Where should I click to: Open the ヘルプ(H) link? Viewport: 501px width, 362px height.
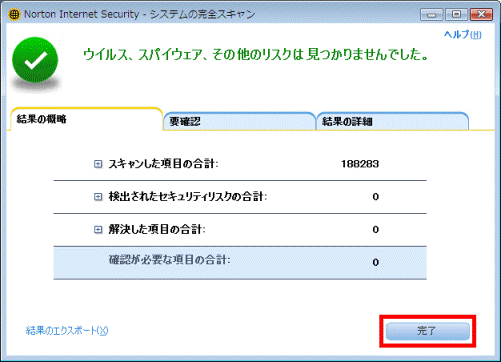point(463,34)
